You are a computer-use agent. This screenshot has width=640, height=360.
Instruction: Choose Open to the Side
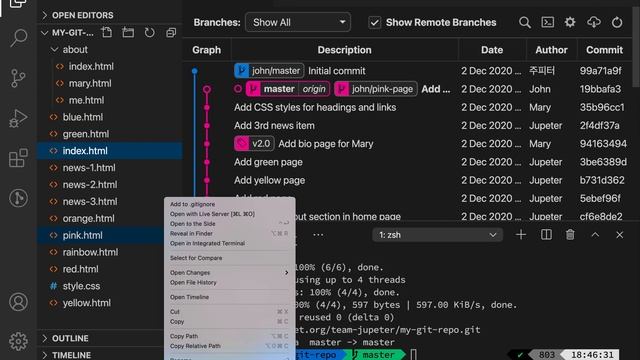click(193, 224)
